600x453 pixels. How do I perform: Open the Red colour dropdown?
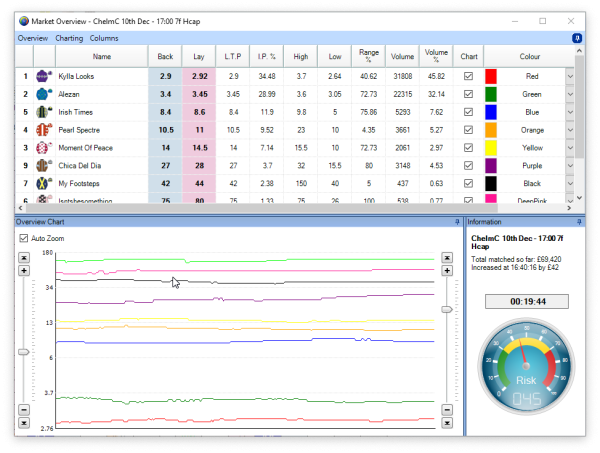[570, 76]
